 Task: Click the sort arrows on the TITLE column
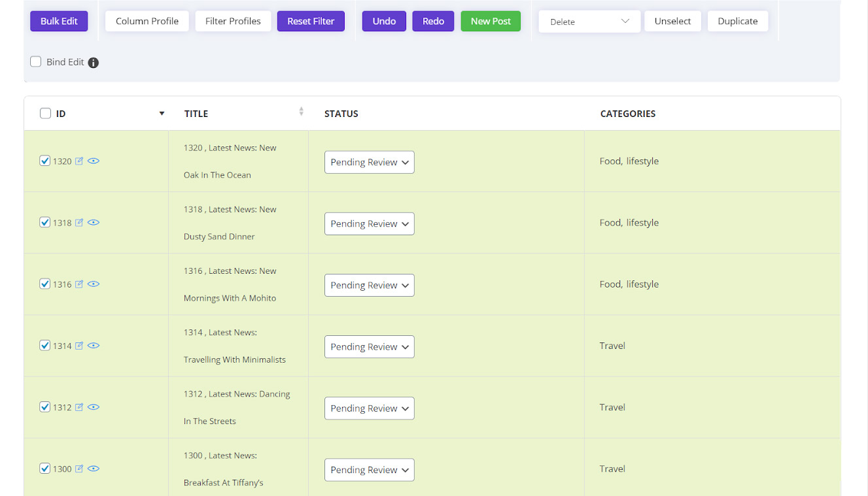point(301,110)
